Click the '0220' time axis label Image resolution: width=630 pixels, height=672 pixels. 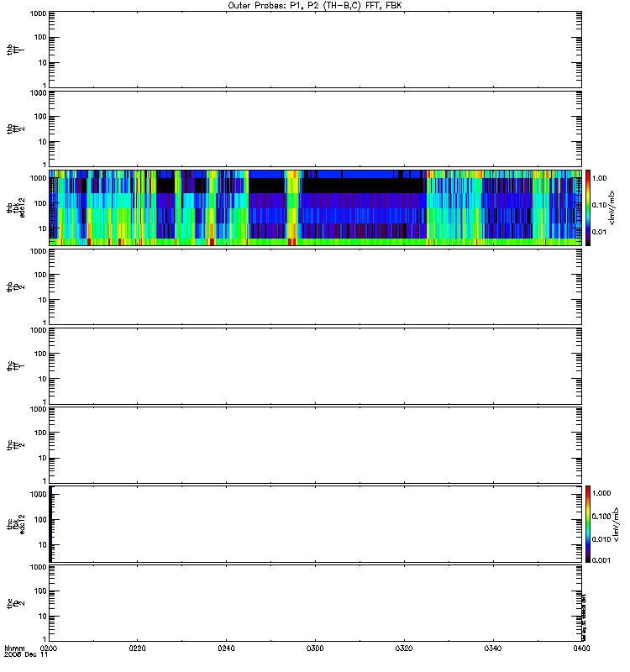pos(137,648)
